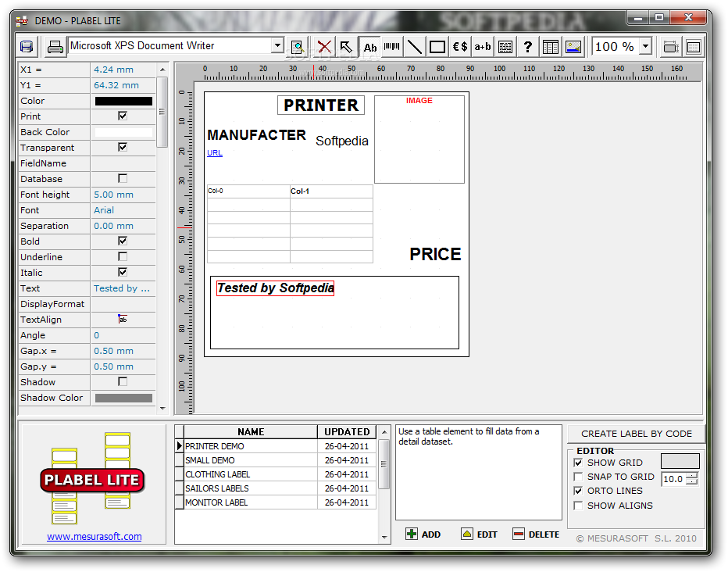Click properties panel scroll-down arrow
Screen dimensions: 728x572
pyautogui.click(x=162, y=409)
